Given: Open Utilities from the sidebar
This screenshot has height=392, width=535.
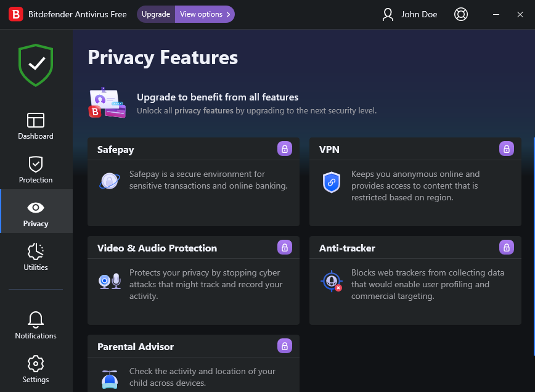Looking at the screenshot, I should point(36,257).
